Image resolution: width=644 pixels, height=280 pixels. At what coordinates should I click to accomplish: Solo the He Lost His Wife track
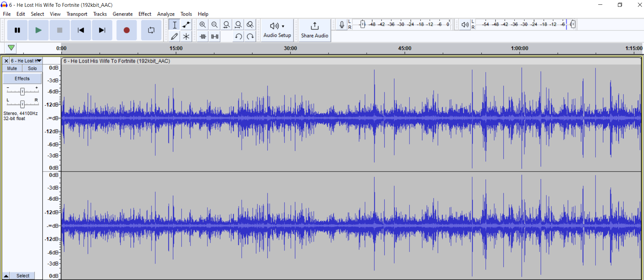(x=32, y=68)
